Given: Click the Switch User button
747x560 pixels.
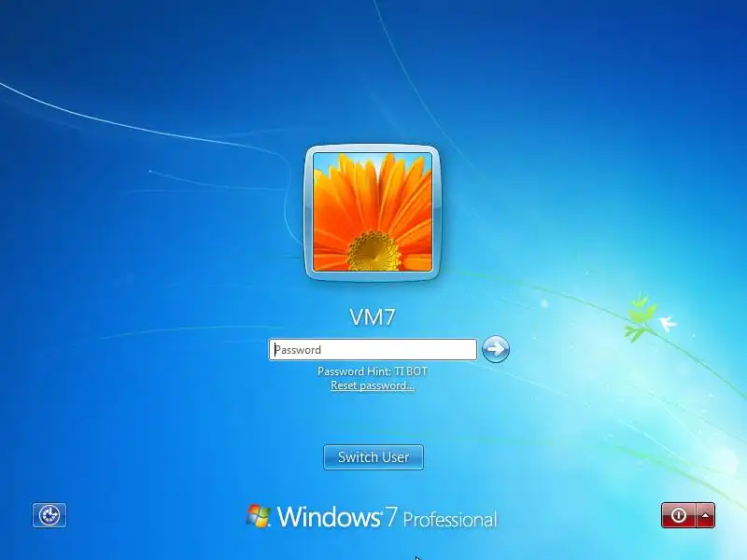Looking at the screenshot, I should tap(373, 457).
